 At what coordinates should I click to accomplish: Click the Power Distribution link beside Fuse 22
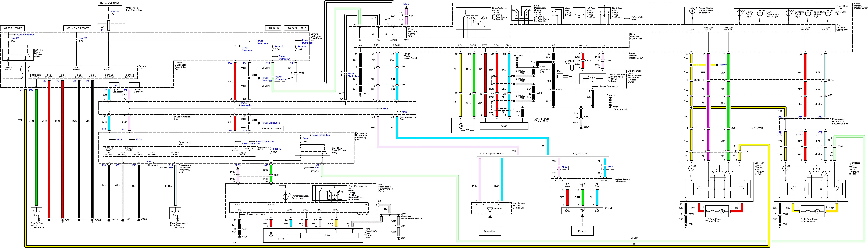25,35
